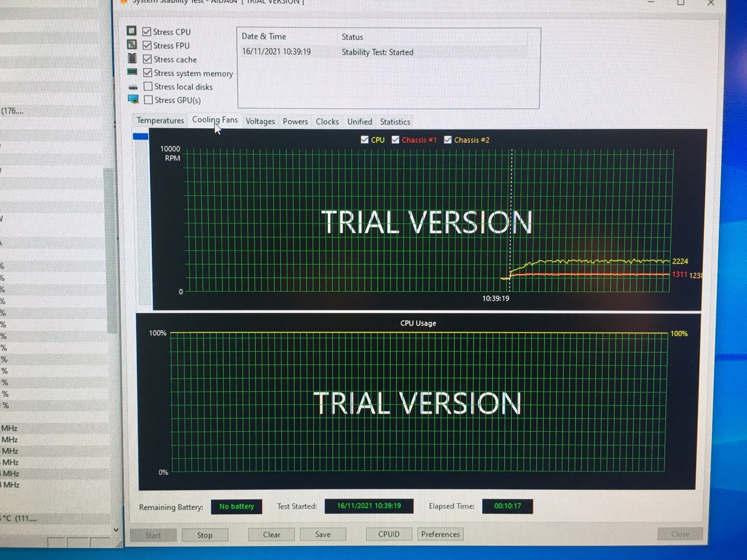Enable Stress local disks
The image size is (747, 560).
coord(148,86)
